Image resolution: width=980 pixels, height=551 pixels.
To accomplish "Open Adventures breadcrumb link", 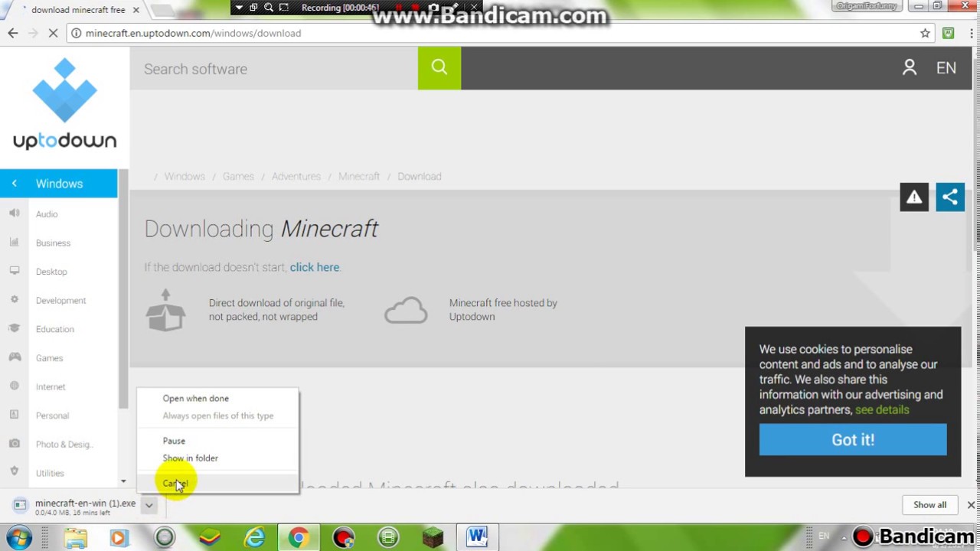I will click(296, 176).
